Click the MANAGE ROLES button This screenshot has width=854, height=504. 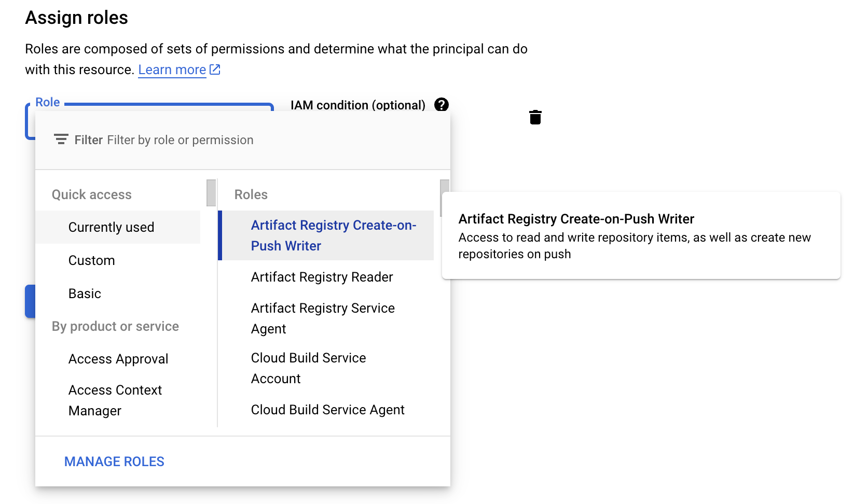point(114,461)
